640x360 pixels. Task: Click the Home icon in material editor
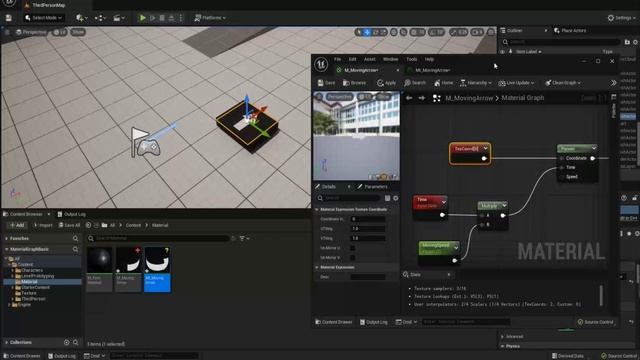(x=443, y=83)
